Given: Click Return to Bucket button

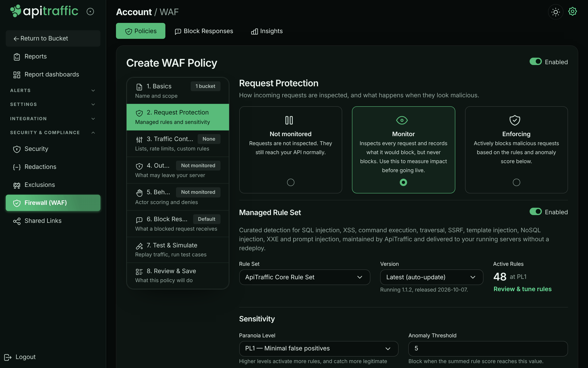Looking at the screenshot, I should [53, 38].
